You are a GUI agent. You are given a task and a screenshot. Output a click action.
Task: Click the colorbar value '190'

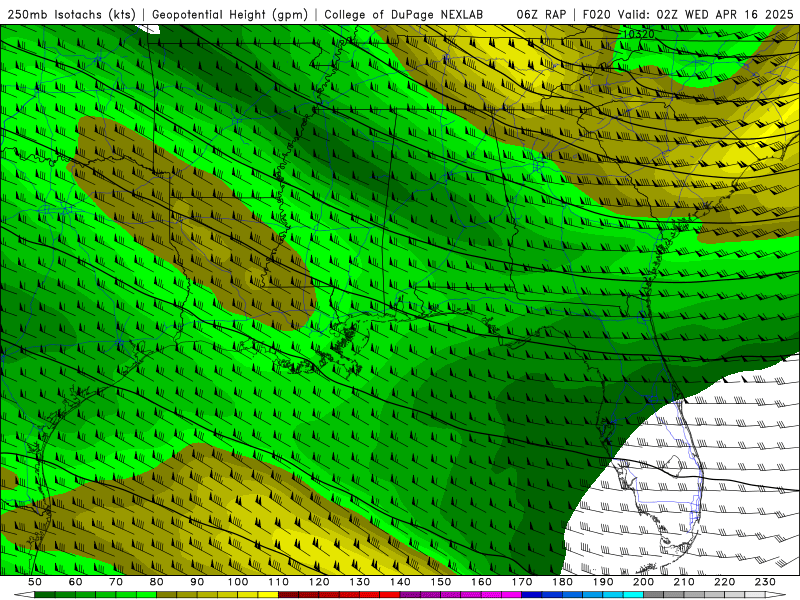(604, 582)
